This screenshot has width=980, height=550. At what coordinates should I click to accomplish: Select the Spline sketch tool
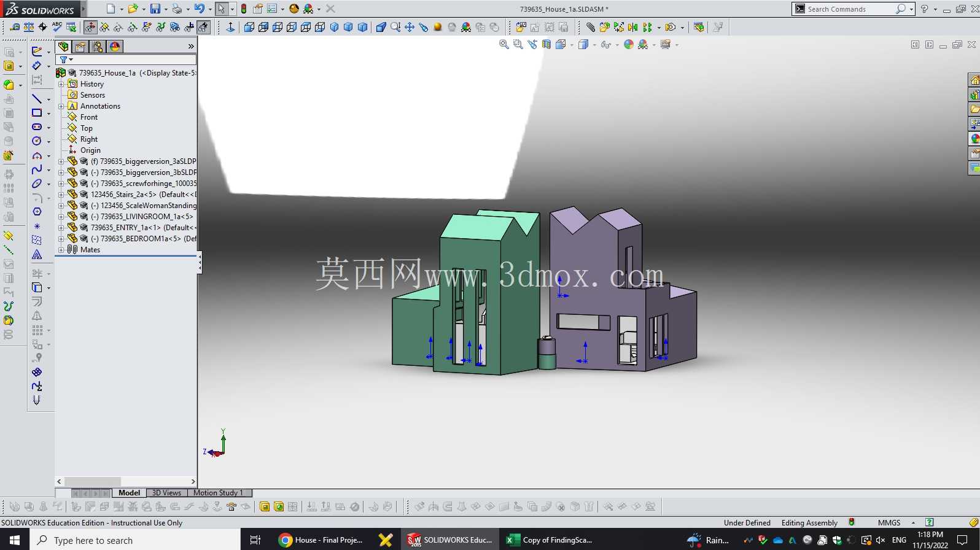pyautogui.click(x=37, y=169)
